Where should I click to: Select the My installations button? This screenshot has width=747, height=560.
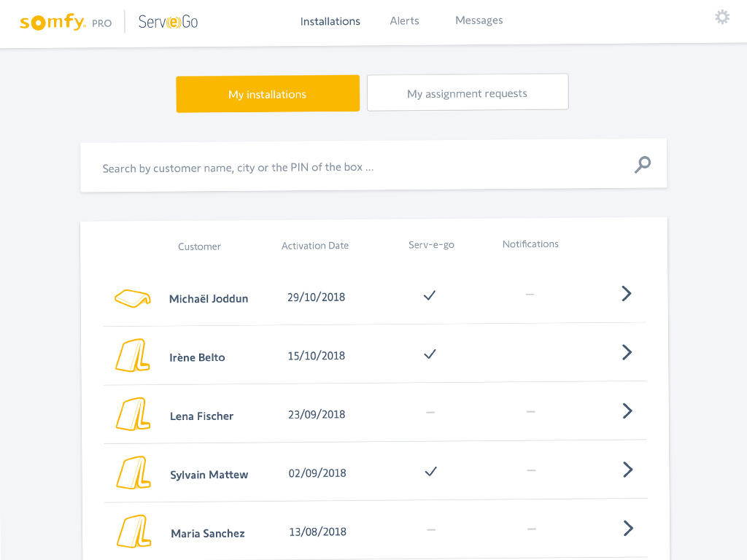click(268, 94)
